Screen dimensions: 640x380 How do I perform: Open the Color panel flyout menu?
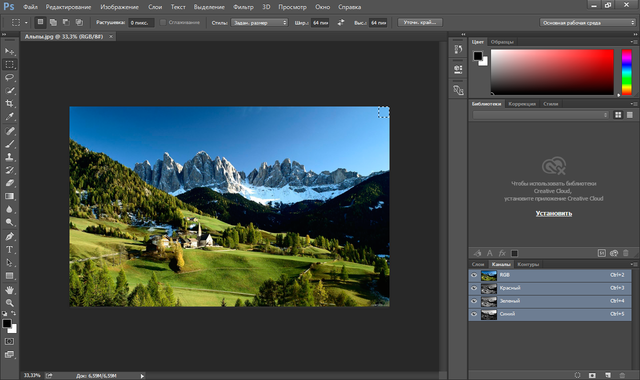(633, 42)
